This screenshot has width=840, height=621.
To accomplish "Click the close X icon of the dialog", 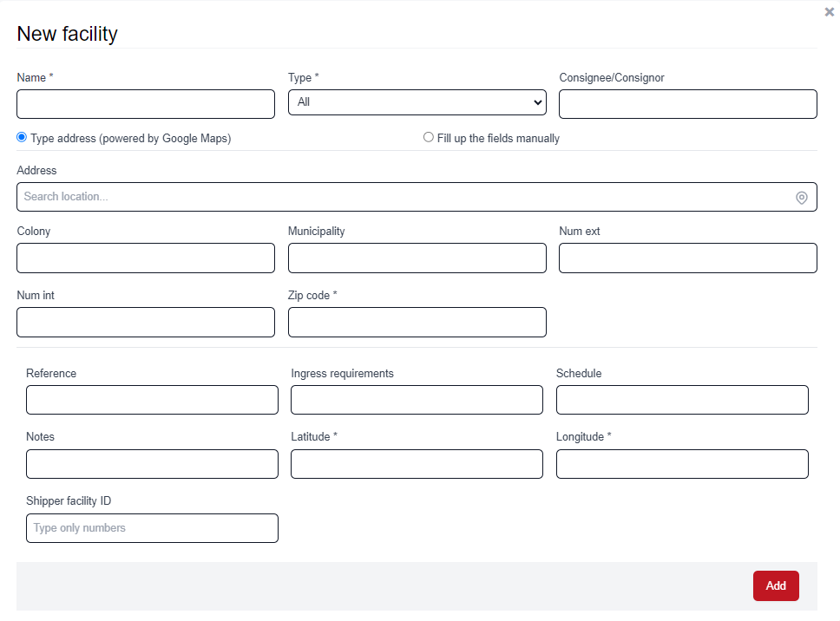I will pos(829,12).
